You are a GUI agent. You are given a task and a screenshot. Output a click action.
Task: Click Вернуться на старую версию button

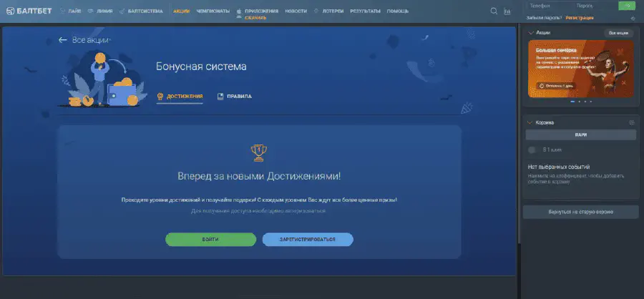pos(581,212)
